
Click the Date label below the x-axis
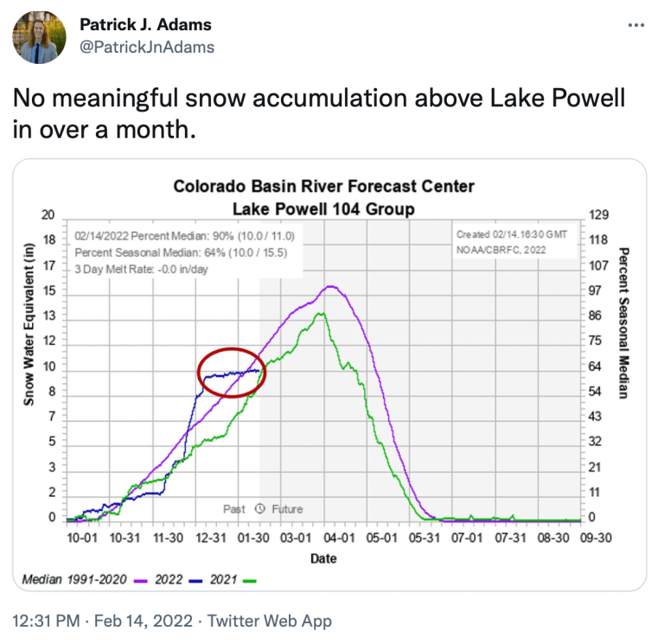click(x=323, y=559)
